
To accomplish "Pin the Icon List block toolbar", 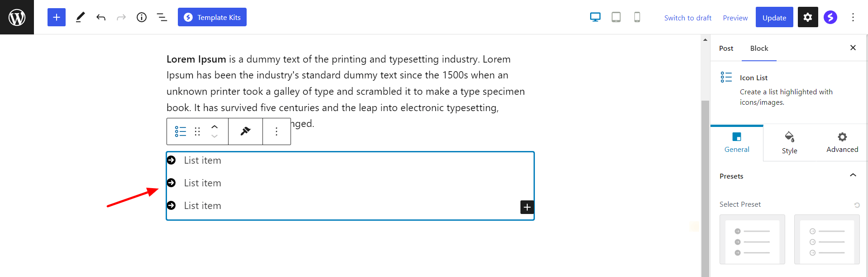I will click(x=245, y=131).
